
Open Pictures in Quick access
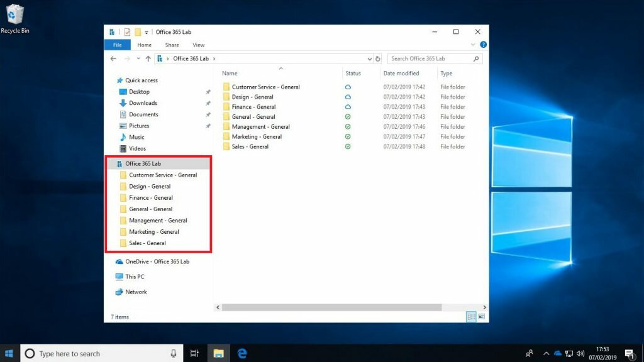pyautogui.click(x=139, y=126)
